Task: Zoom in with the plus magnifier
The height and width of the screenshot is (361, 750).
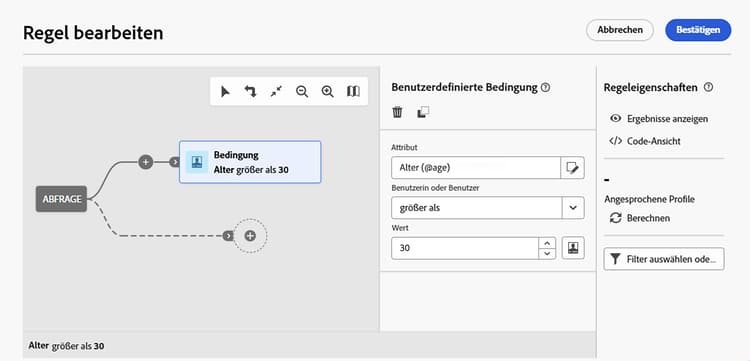Action: 328,91
